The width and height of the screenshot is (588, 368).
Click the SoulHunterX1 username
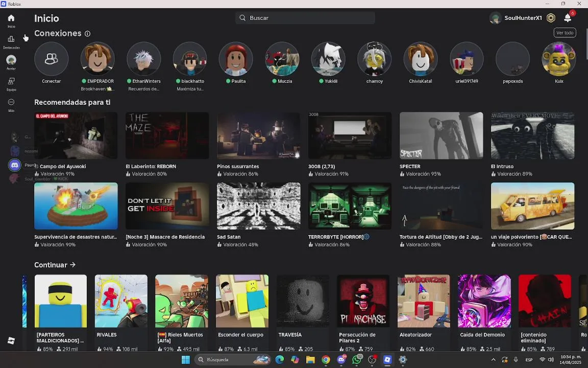pyautogui.click(x=523, y=18)
